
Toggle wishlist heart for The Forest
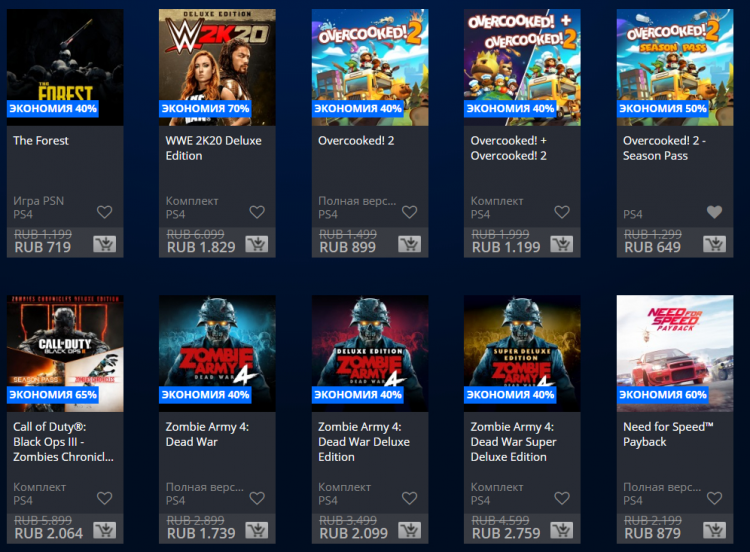(x=104, y=212)
